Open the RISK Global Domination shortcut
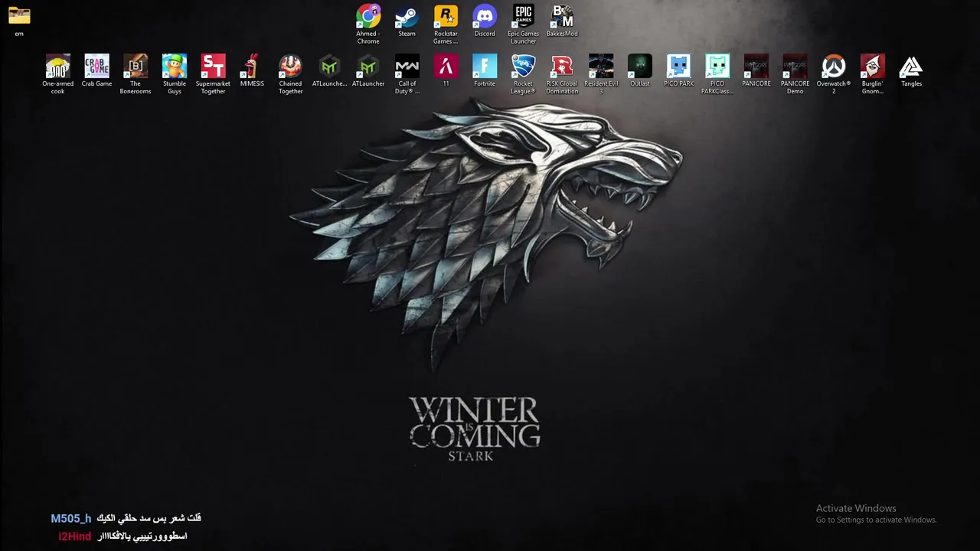Screen dimensions: 980x551 click(562, 66)
